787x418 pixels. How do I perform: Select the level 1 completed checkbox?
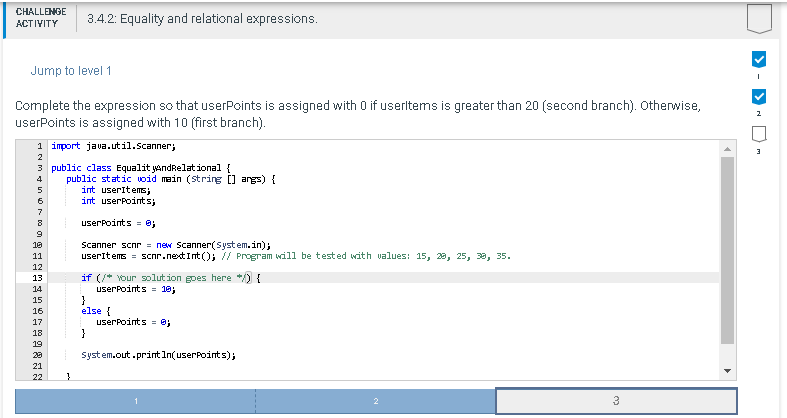click(759, 59)
